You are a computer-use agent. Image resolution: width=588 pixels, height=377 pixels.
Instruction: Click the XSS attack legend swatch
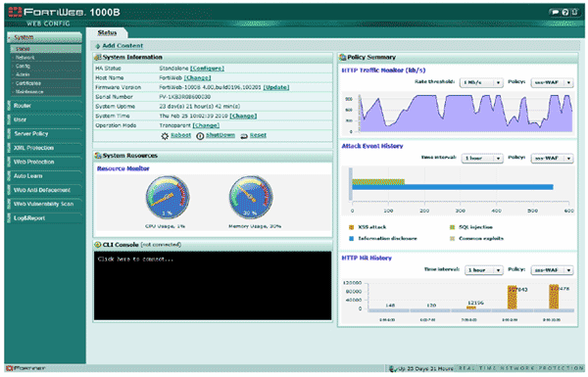[352, 227]
